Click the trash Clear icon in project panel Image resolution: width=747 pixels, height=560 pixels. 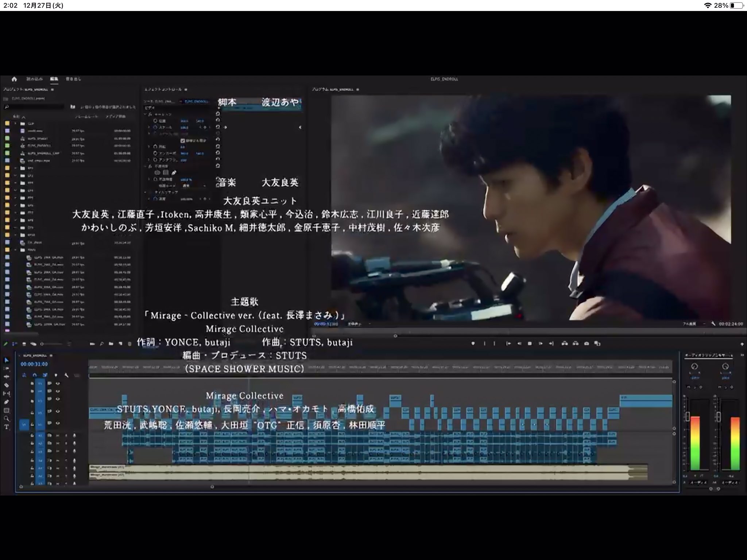coord(129,343)
